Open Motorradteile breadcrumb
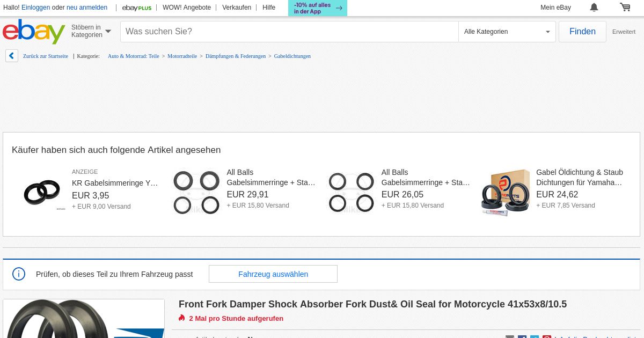644x338 pixels. (182, 56)
